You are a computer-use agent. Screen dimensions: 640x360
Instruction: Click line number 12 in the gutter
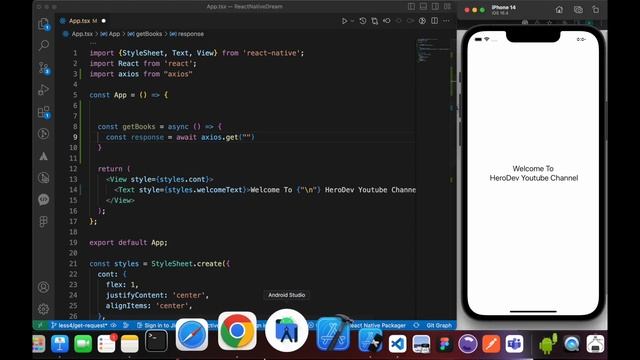[x=73, y=169]
